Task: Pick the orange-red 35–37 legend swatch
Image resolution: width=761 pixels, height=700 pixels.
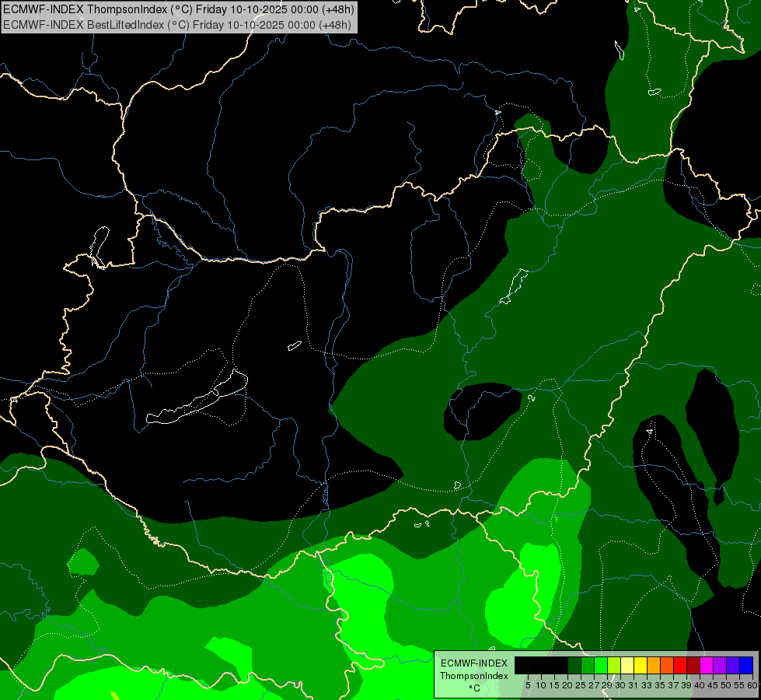Action: click(667, 665)
